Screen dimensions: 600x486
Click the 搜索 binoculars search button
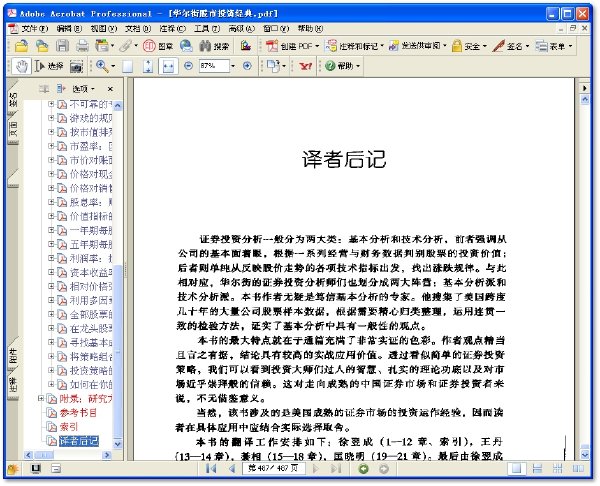point(214,46)
